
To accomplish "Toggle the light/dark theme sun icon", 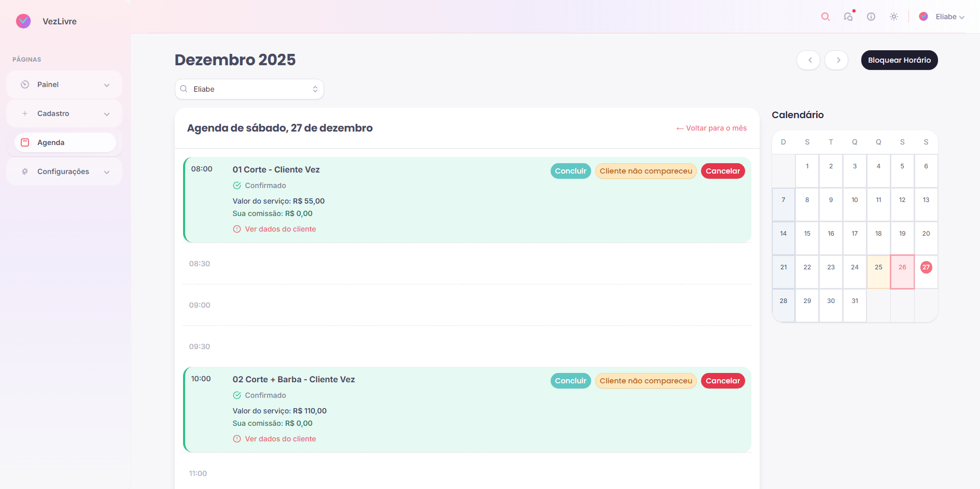I will (x=894, y=17).
